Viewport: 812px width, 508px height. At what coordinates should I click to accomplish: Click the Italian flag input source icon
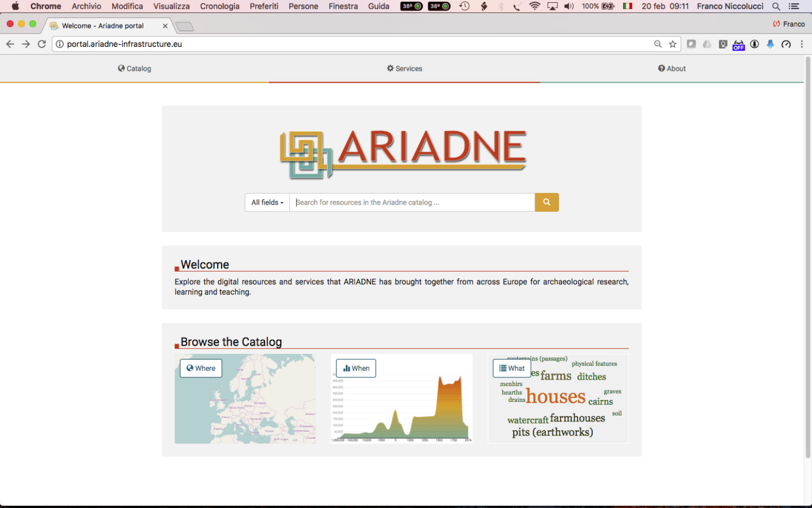tap(628, 6)
